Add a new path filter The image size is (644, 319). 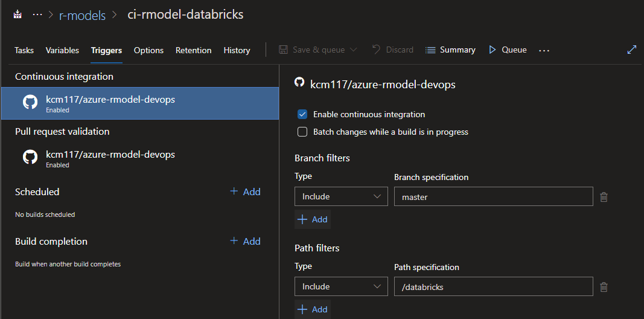click(313, 309)
